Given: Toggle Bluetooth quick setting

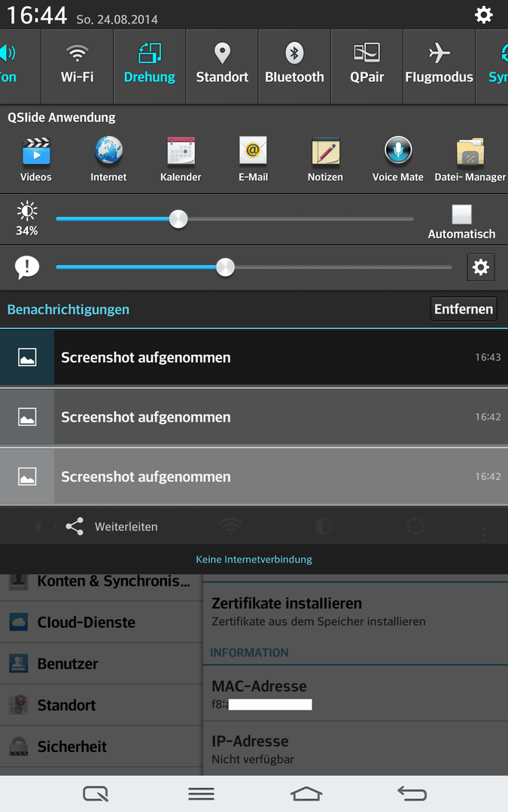Looking at the screenshot, I should click(294, 66).
